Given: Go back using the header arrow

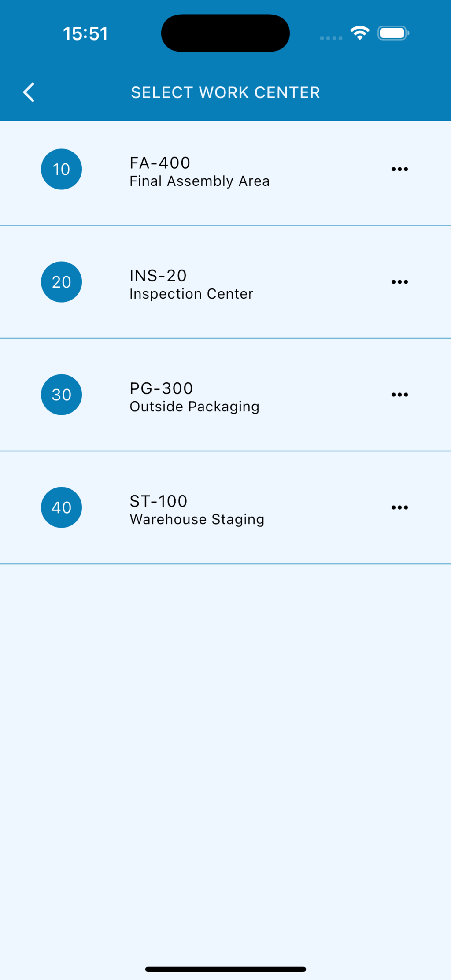Looking at the screenshot, I should (29, 92).
